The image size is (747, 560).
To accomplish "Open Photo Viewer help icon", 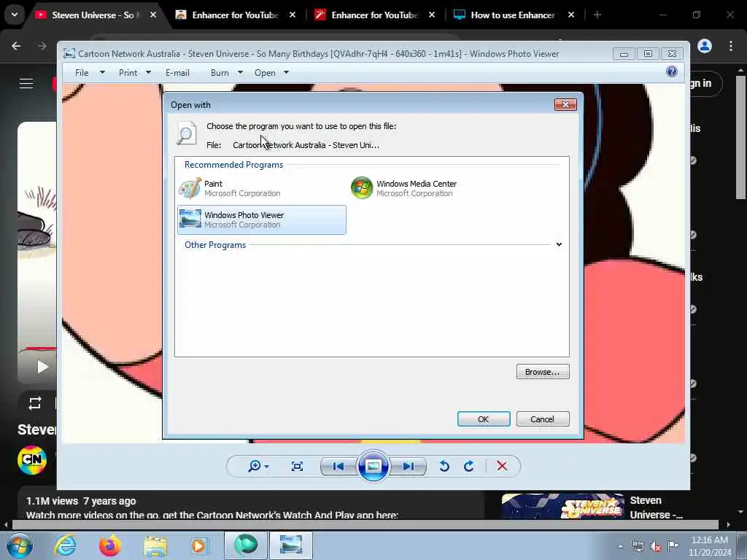I will point(672,72).
